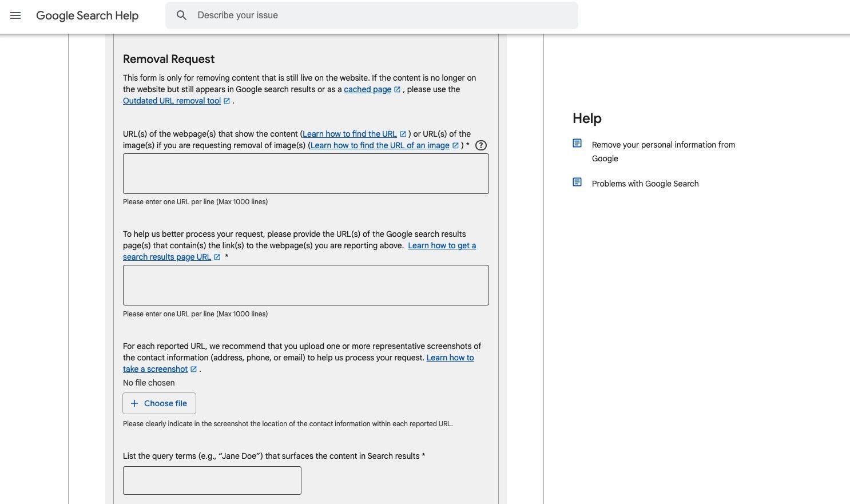Open the hamburger main menu
The height and width of the screenshot is (504, 850).
(x=15, y=15)
